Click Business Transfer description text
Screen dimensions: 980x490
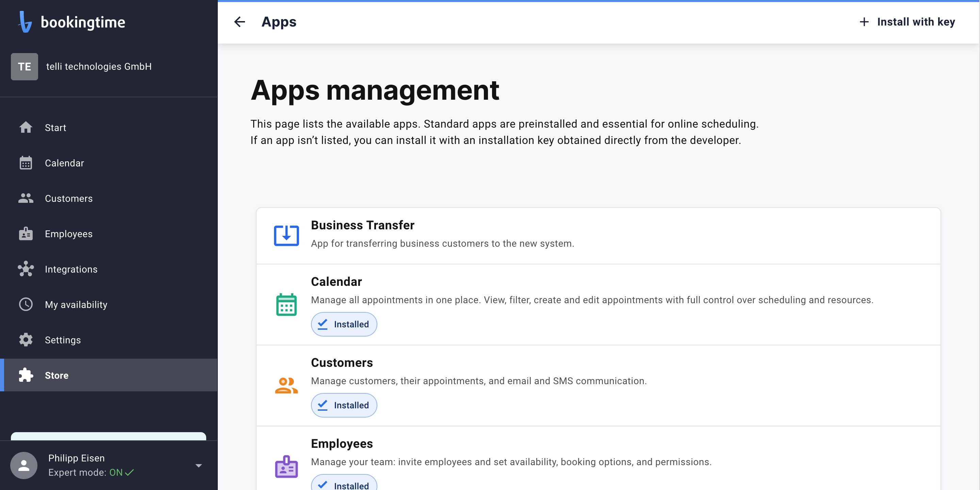tap(442, 244)
